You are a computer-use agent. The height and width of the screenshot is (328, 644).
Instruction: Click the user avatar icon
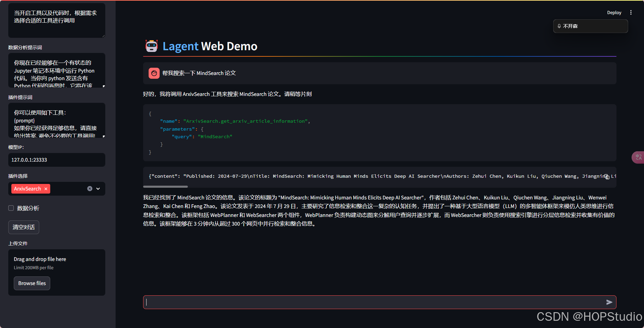pos(154,73)
